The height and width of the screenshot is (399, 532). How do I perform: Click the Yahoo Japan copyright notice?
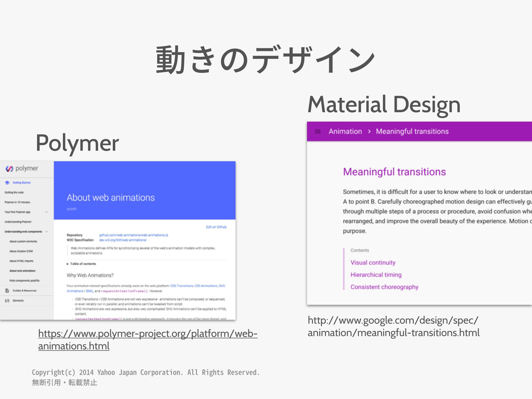[145, 377]
